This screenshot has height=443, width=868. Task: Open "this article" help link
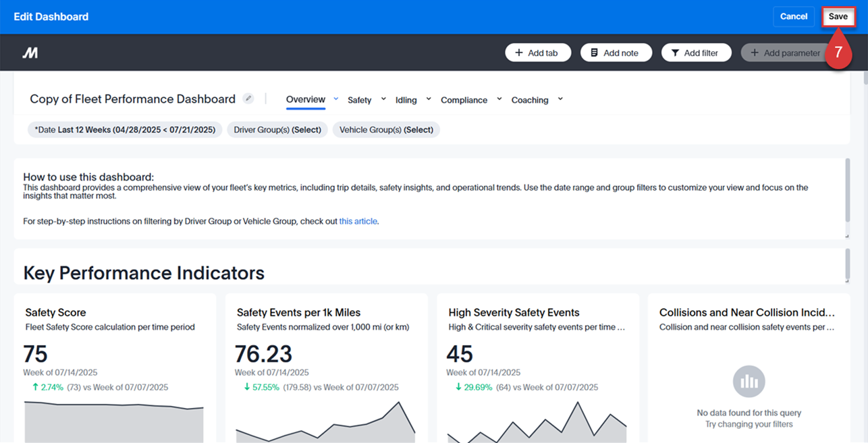click(358, 220)
